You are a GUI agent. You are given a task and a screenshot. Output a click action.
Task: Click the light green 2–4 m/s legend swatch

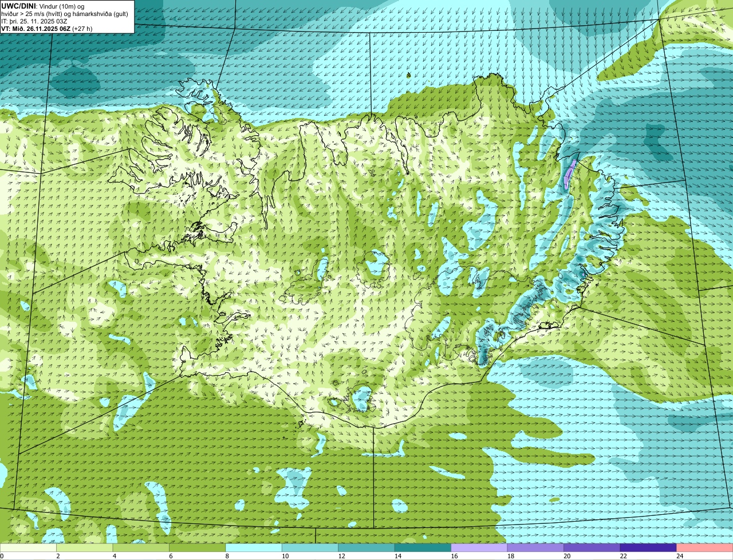point(85,547)
